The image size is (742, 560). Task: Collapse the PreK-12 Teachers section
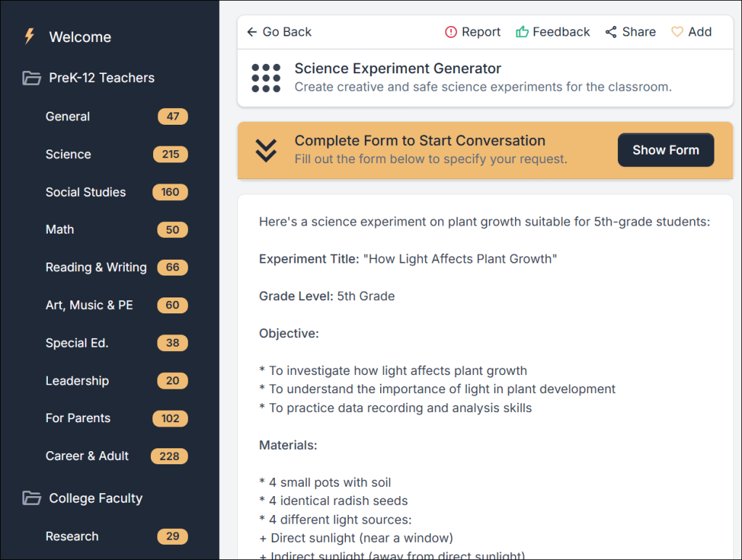(102, 78)
